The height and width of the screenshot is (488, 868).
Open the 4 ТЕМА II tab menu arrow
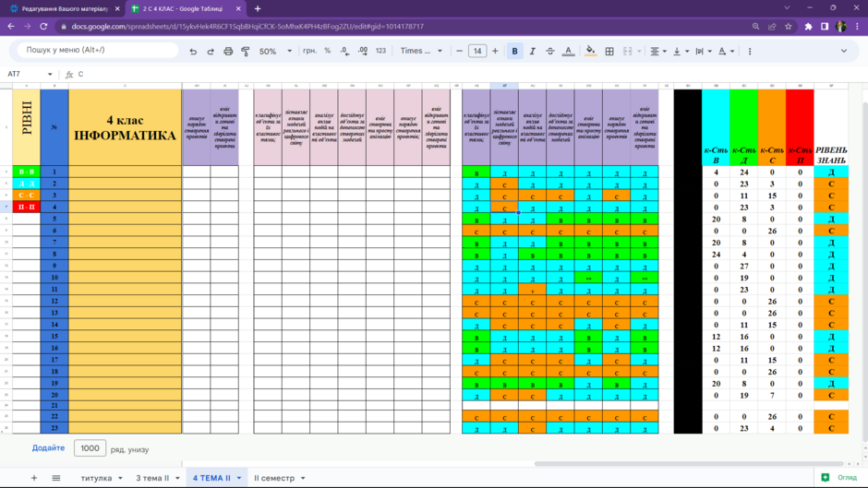[239, 478]
